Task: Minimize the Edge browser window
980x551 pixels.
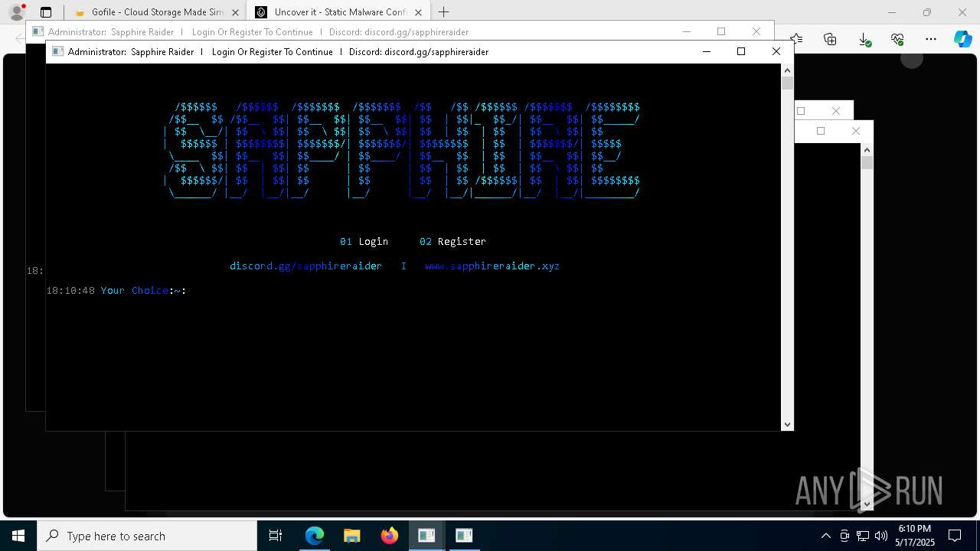Action: [891, 12]
